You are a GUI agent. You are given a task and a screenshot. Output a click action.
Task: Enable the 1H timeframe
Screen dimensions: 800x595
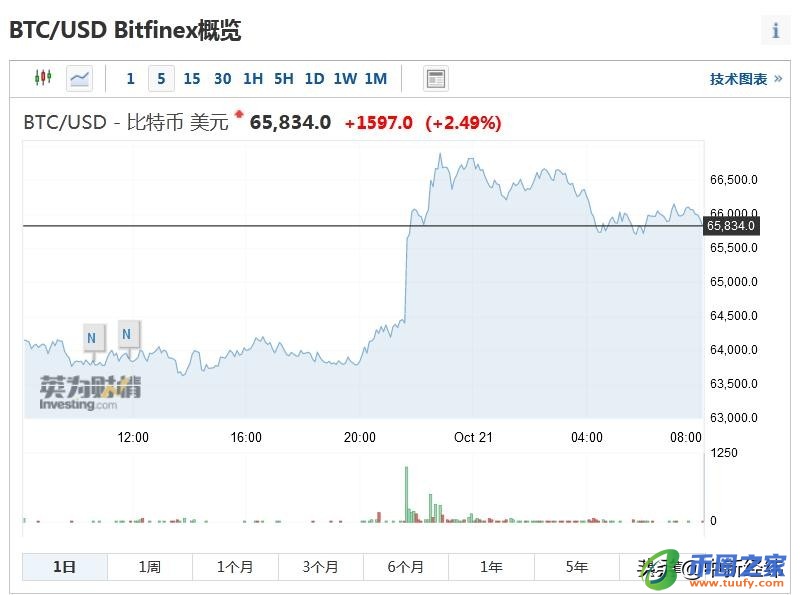252,78
